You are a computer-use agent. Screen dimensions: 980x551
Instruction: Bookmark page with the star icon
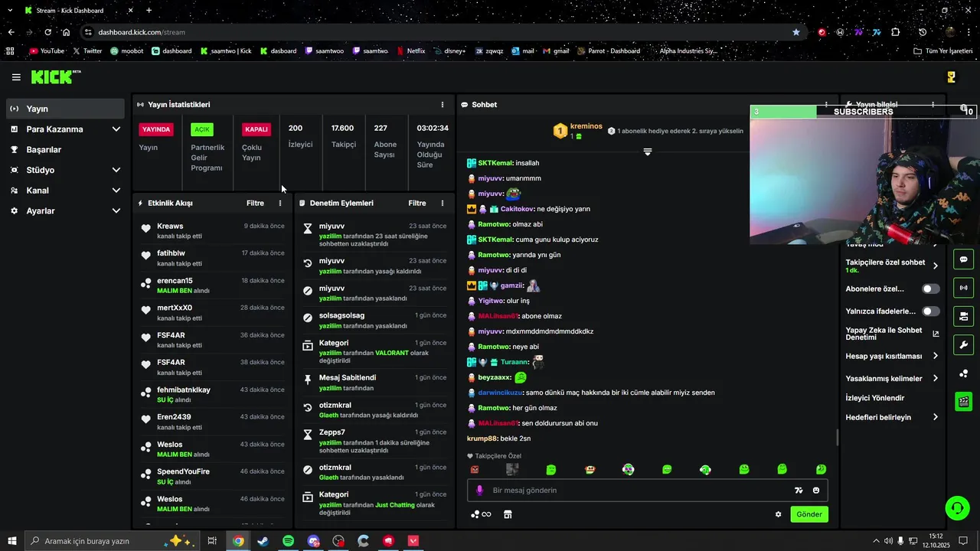point(796,32)
